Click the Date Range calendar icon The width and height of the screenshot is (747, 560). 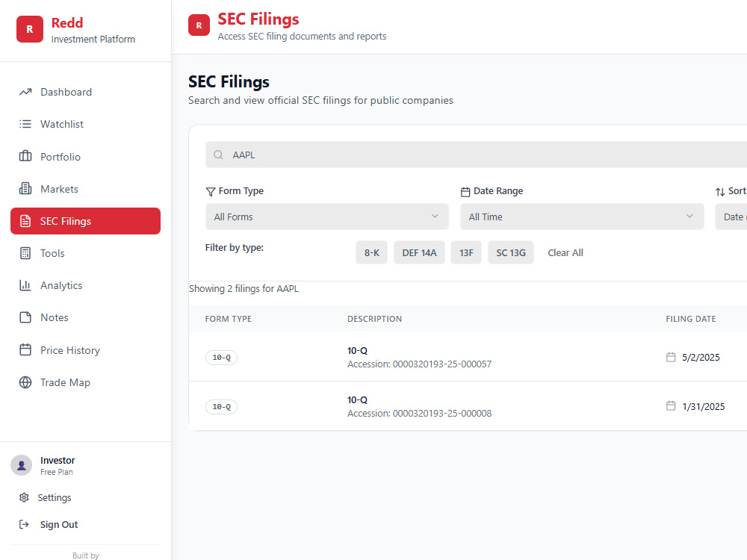coord(465,191)
